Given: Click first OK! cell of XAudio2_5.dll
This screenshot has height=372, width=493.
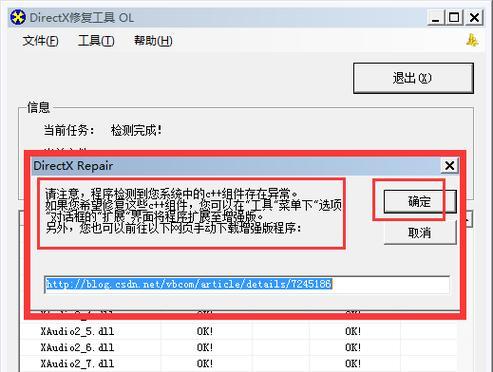Looking at the screenshot, I should click(205, 331).
